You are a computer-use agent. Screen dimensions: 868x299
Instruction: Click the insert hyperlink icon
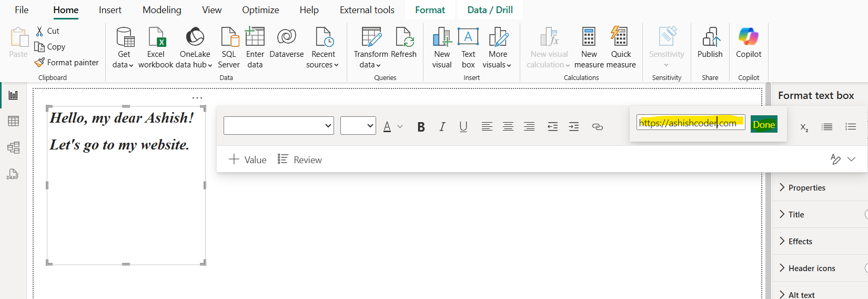point(597,127)
